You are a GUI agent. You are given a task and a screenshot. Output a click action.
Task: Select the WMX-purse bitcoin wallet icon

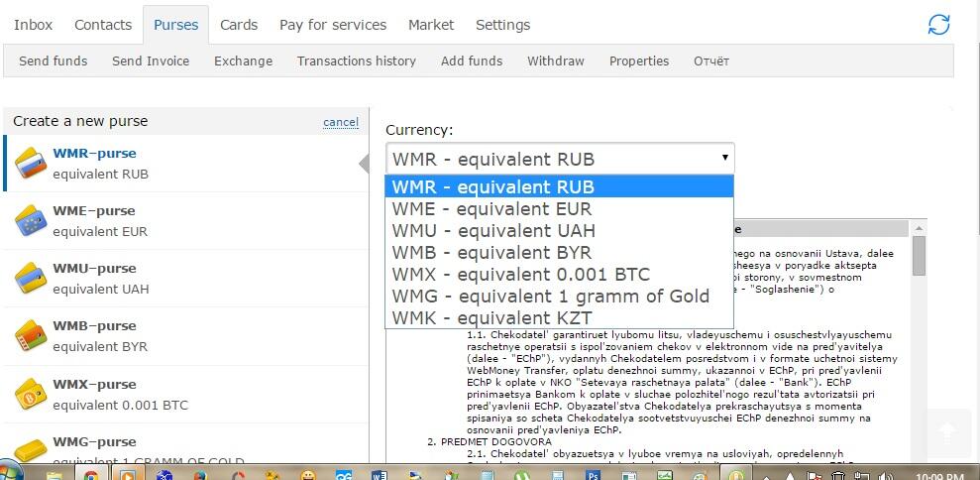(x=31, y=394)
